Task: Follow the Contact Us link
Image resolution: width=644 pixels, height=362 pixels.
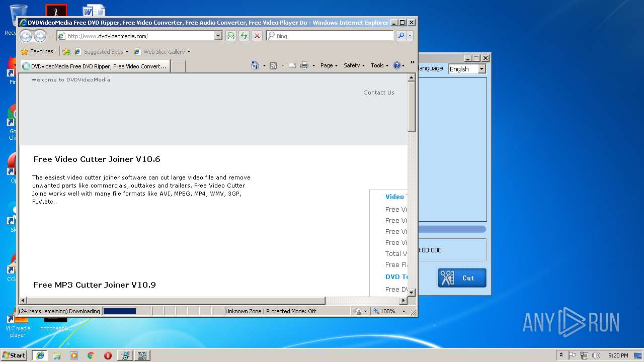Action: click(x=379, y=93)
